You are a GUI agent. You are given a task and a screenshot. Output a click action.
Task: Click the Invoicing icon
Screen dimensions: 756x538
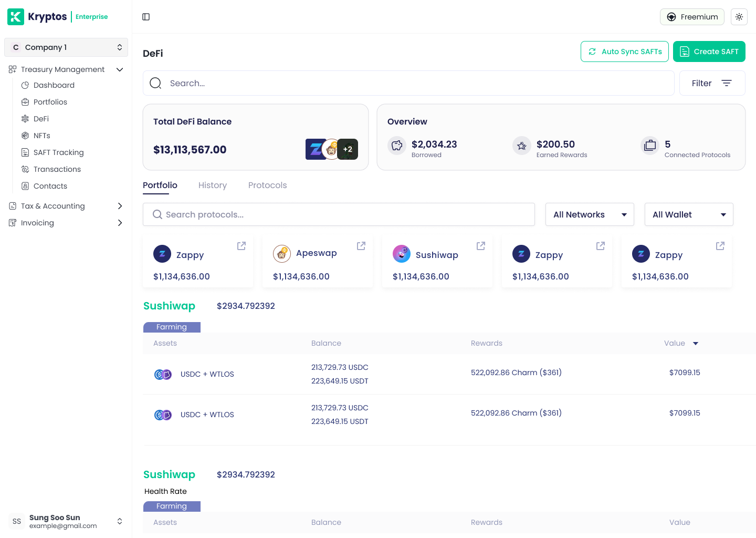tap(13, 223)
